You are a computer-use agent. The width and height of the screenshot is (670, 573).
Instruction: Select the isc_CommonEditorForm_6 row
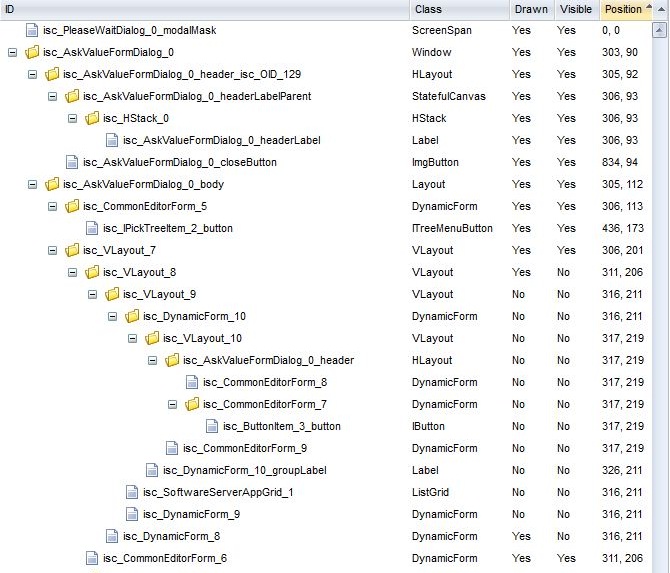click(x=174, y=558)
